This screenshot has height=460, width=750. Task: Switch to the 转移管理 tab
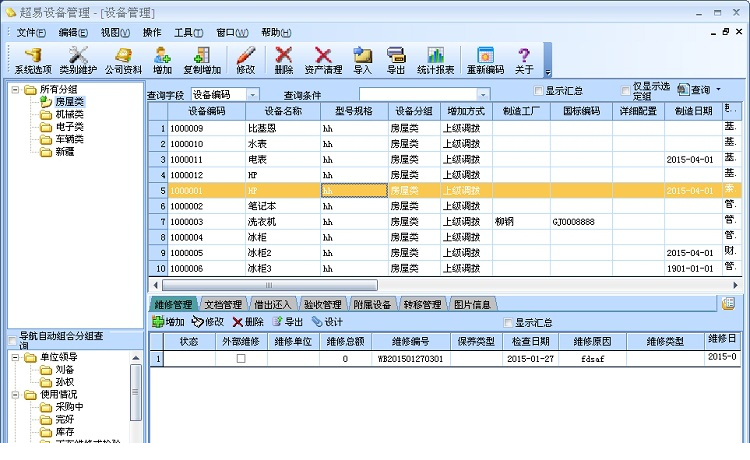pyautogui.click(x=422, y=304)
